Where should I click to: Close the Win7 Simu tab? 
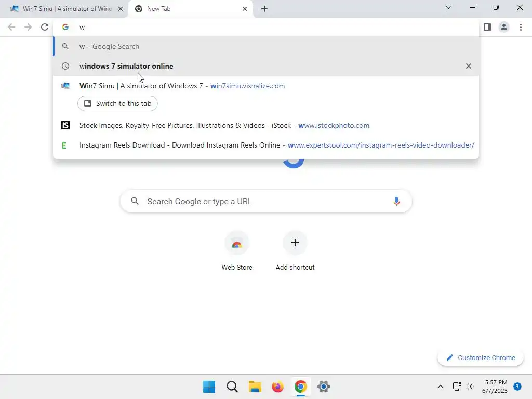pyautogui.click(x=121, y=9)
